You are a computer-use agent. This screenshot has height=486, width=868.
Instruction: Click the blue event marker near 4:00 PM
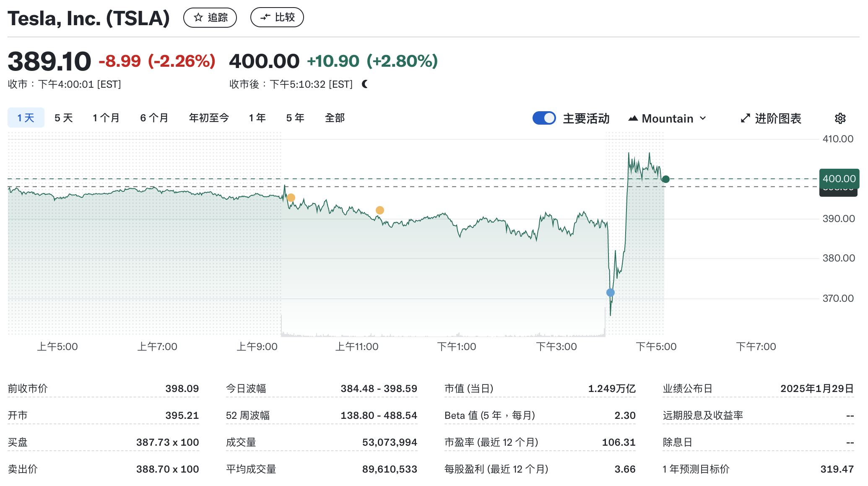[x=611, y=292]
